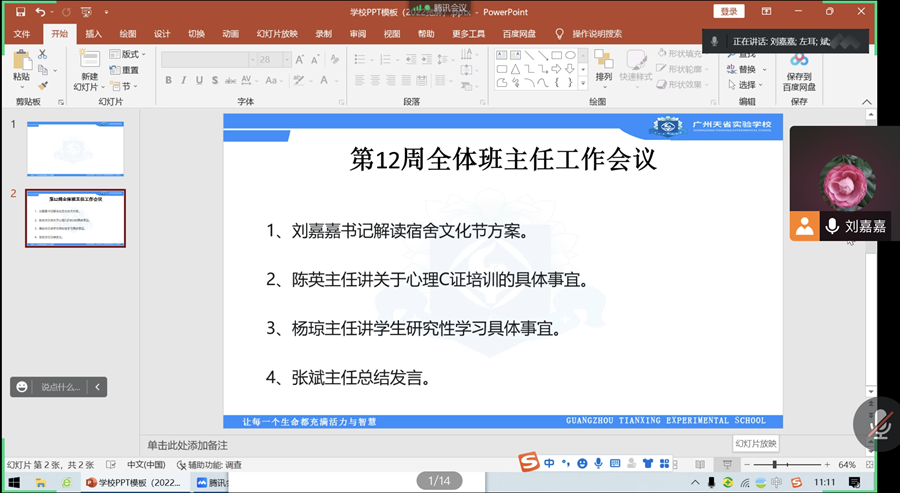Click the Copy icon in clipboard group

42,70
